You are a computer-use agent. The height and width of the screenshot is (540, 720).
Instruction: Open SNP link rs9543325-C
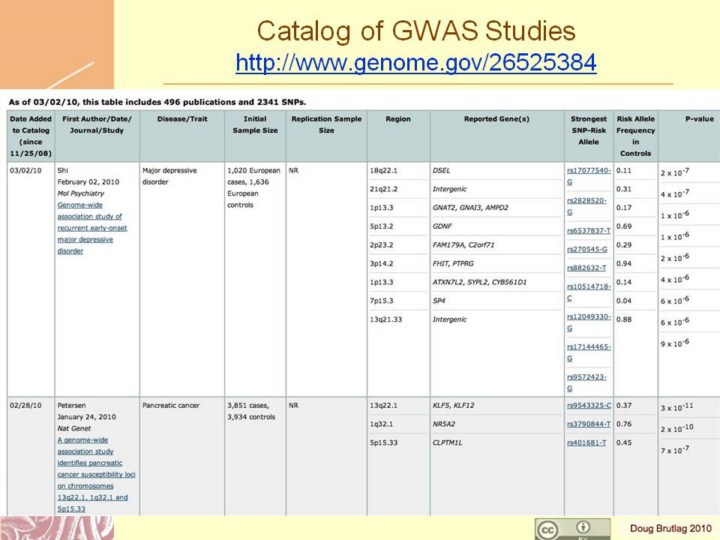[x=588, y=406]
